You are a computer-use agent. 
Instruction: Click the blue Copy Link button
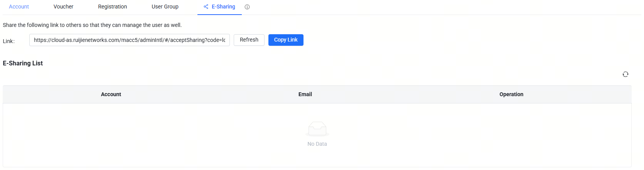coord(286,40)
